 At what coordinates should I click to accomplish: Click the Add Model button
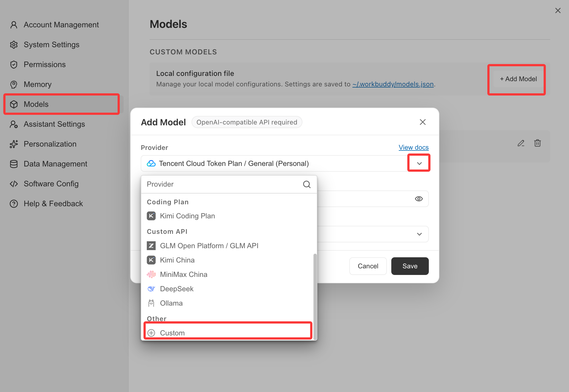519,79
